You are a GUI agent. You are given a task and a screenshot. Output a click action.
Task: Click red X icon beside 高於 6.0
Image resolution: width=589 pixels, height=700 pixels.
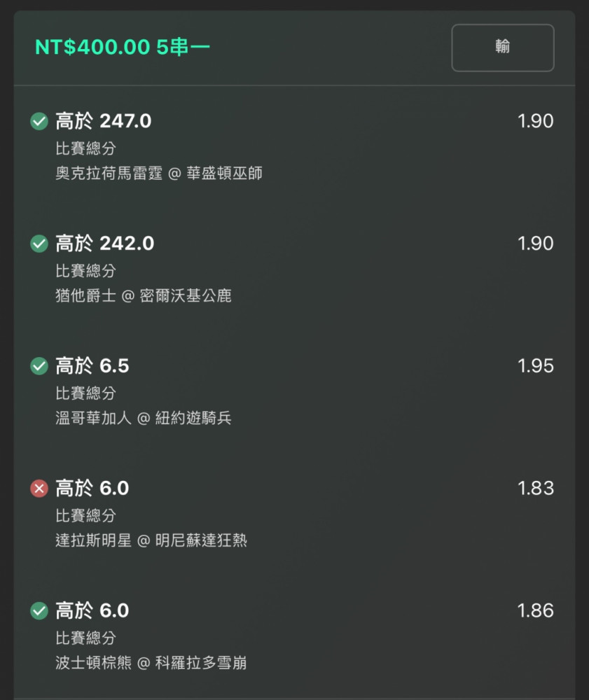pos(39,489)
